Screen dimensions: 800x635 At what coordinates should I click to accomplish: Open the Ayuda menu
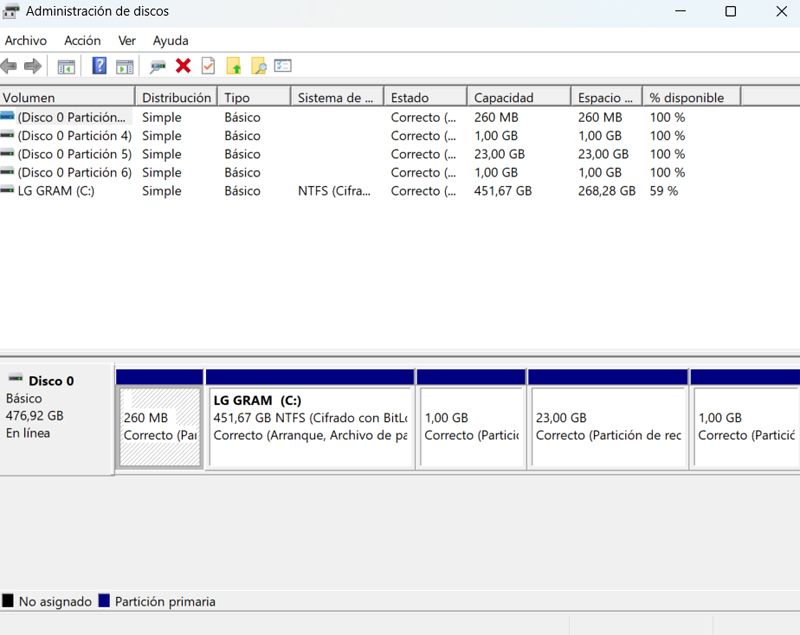coord(170,40)
